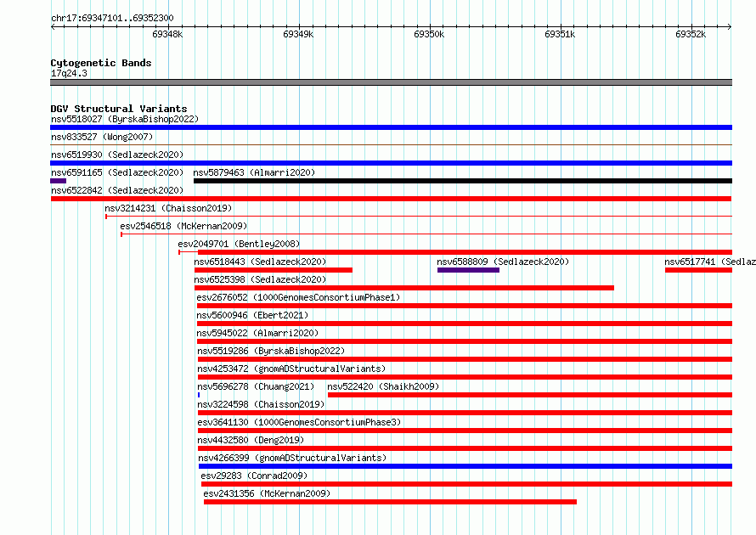
Task: Click the red nsv6525398 variant bar
Action: [404, 288]
